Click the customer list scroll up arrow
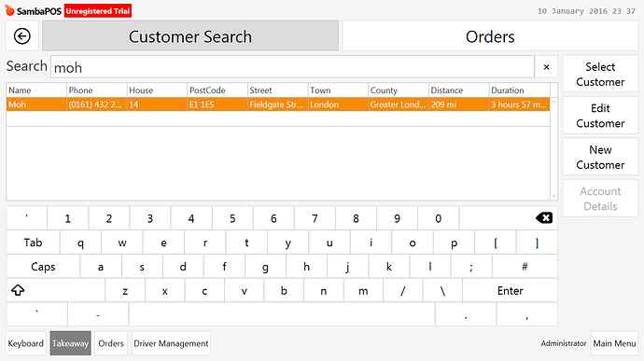The width and height of the screenshot is (644, 361). pyautogui.click(x=553, y=101)
